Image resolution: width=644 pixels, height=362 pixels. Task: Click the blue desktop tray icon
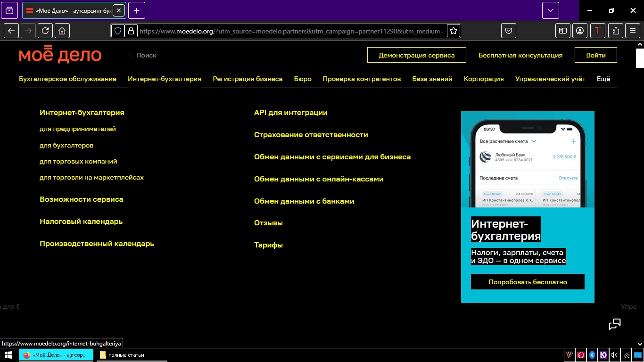point(638,355)
